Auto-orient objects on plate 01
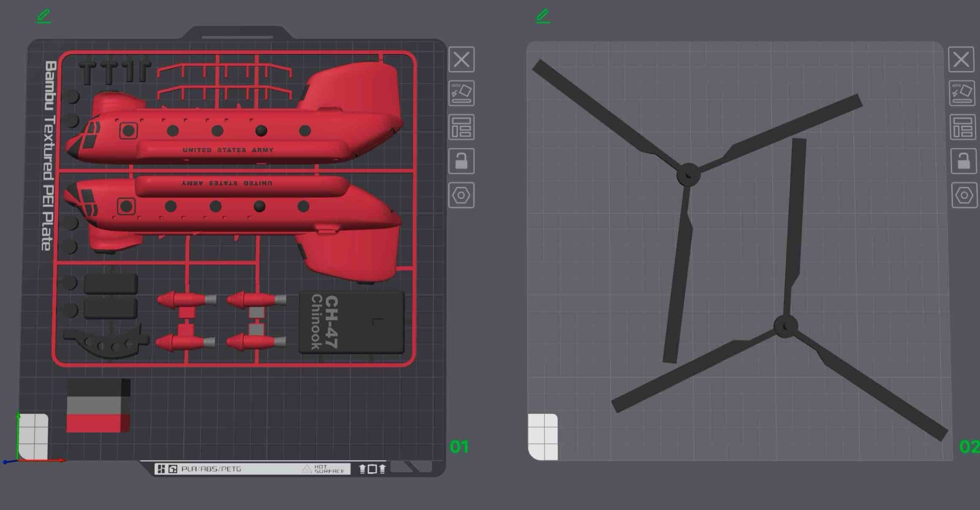This screenshot has width=980, height=510. (x=461, y=93)
